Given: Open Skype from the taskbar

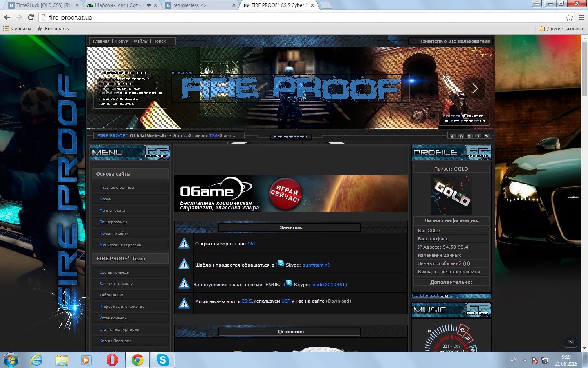Looking at the screenshot, I should pos(163,360).
